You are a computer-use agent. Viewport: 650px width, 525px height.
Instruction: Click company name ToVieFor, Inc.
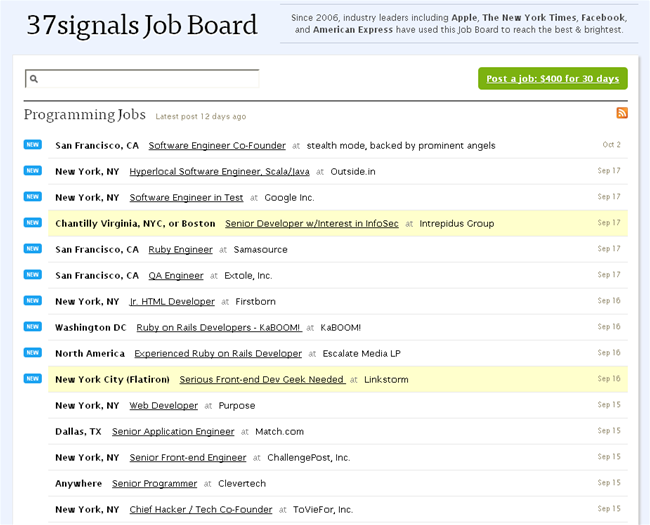click(x=323, y=510)
